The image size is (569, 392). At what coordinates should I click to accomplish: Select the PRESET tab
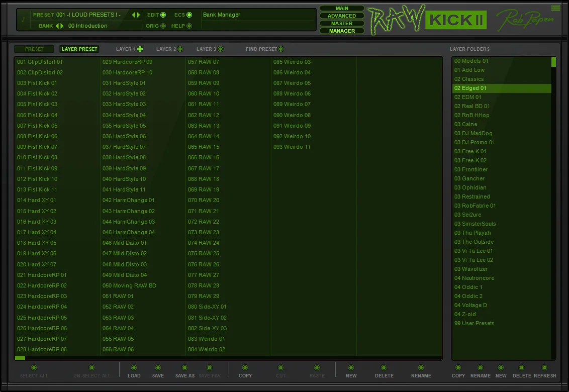coord(34,49)
